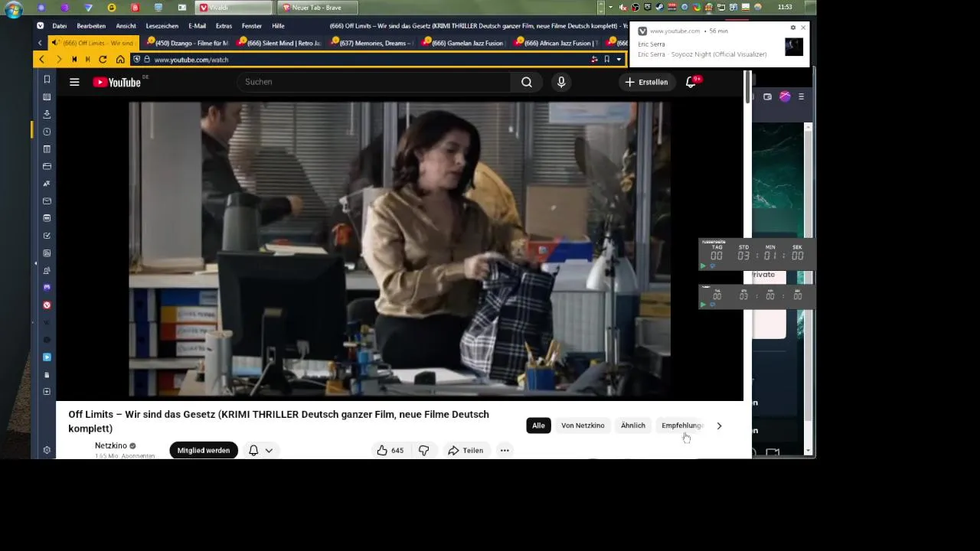Open the Vivaldi tasks checkmark panel
980x551 pixels.
pos(47,236)
